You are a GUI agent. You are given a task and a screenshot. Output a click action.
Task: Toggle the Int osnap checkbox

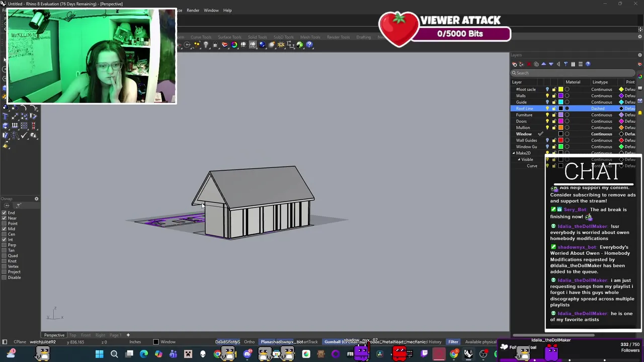(4, 239)
